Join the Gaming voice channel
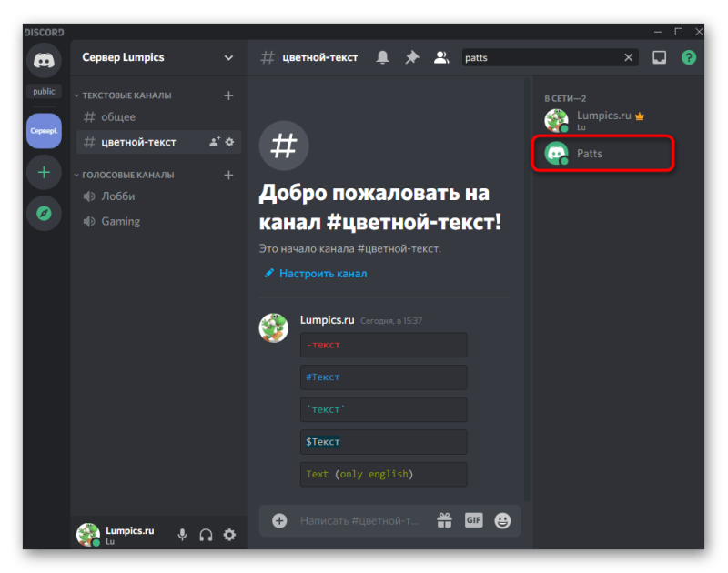Image resolution: width=728 pixels, height=573 pixels. 158,221
